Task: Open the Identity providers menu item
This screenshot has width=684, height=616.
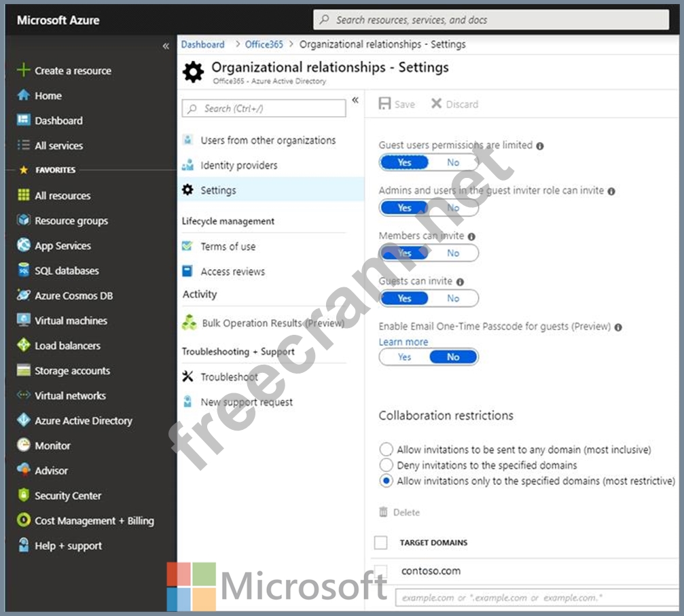Action: tap(238, 166)
